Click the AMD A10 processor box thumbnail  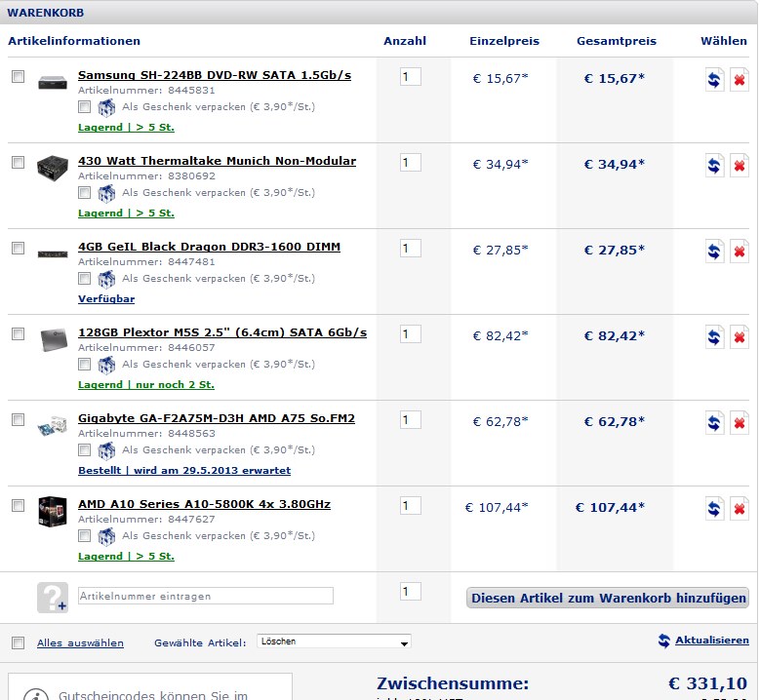tap(53, 512)
